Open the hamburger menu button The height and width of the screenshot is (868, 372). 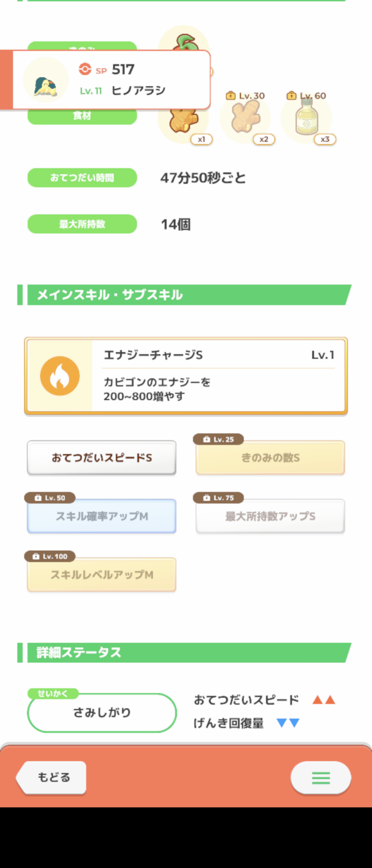coord(321,778)
